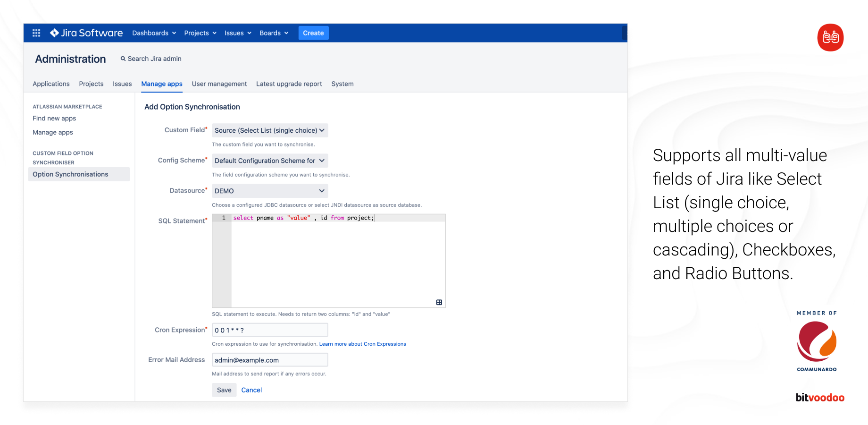Switch to the System tab
This screenshot has height=425, width=868.
click(x=342, y=84)
